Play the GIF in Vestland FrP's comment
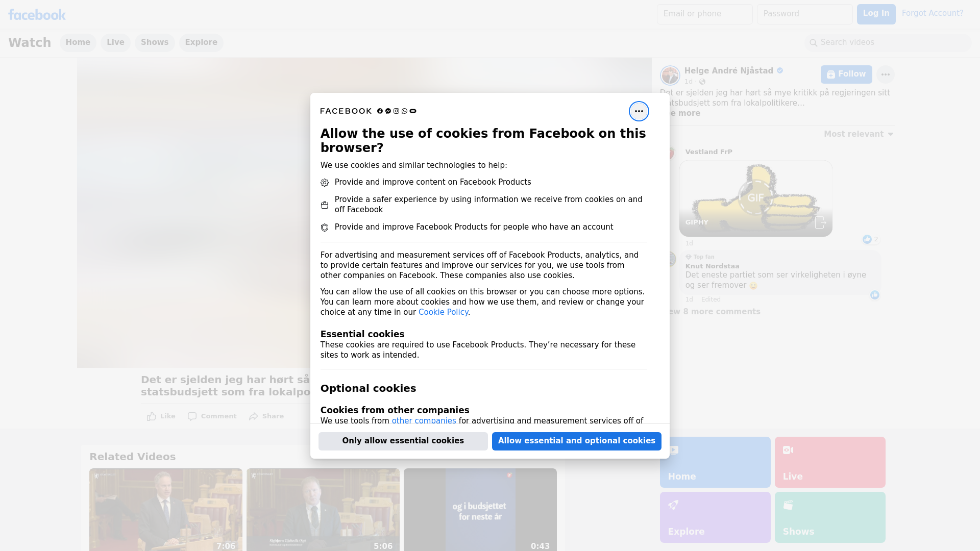The width and height of the screenshot is (980, 551). click(x=755, y=197)
